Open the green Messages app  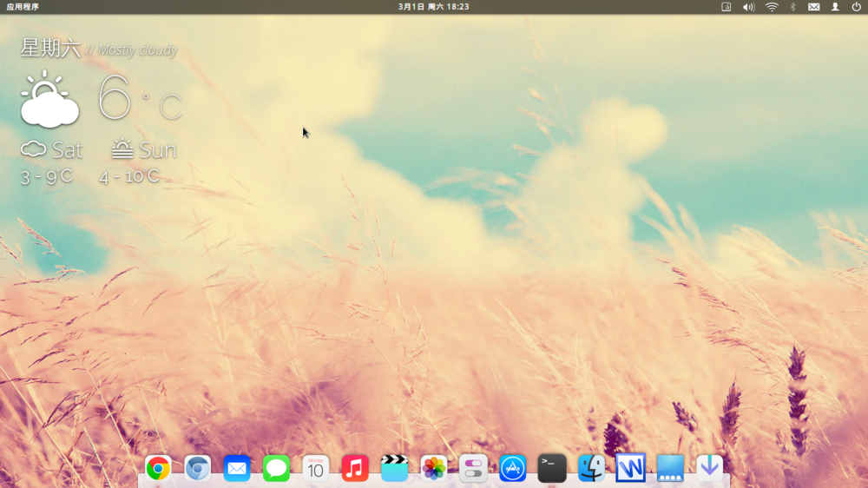coord(276,469)
